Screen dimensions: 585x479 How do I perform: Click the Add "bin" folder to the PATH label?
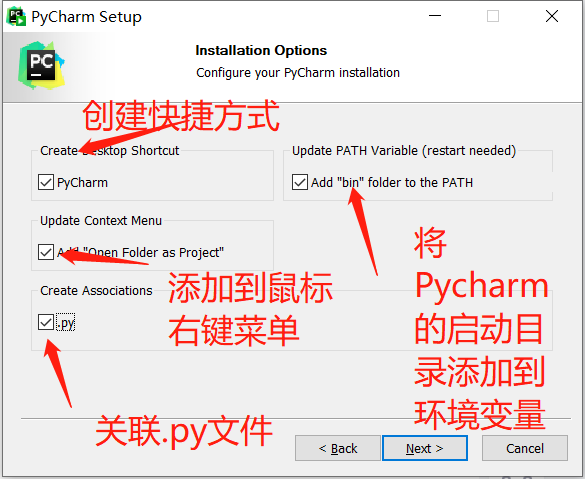click(x=392, y=182)
